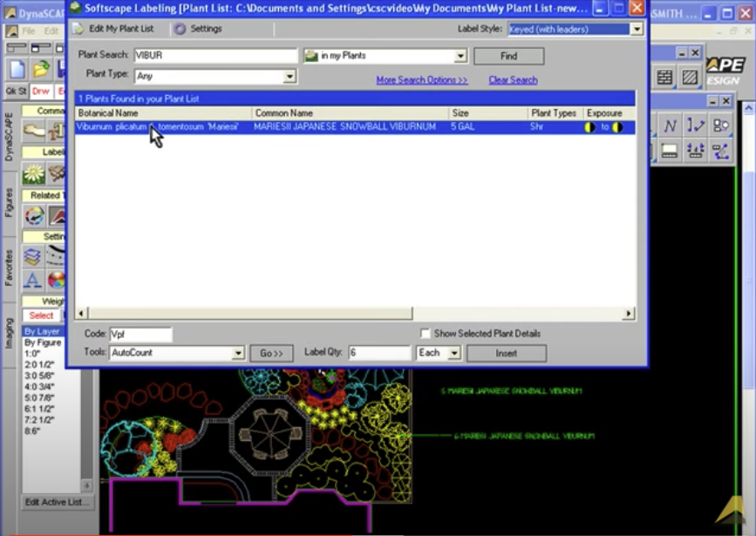Viewport: 756px width, 536px height.
Task: Open the File menu in DynaSCAPE
Action: pos(29,31)
